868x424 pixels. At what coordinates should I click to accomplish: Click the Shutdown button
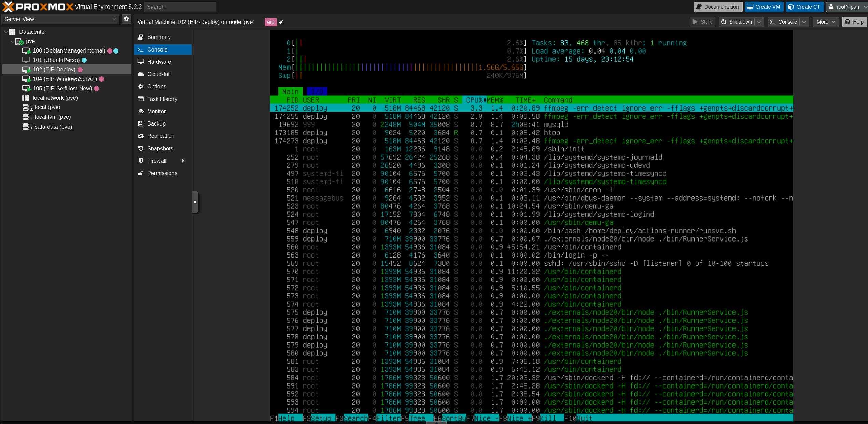point(737,22)
